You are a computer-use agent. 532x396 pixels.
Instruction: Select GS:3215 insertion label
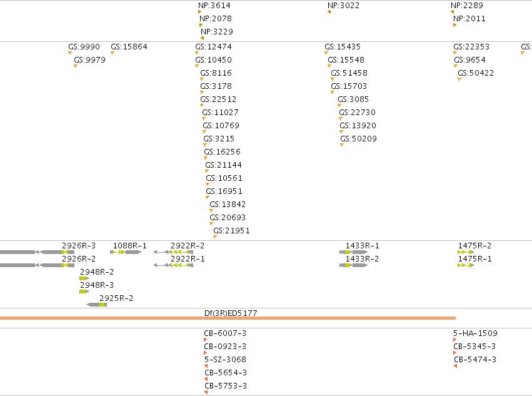point(219,139)
